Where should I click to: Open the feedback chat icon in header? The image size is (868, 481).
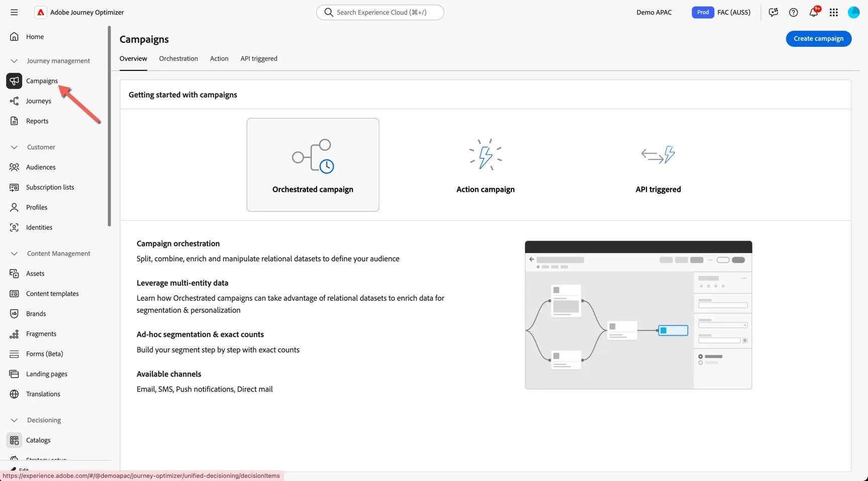[774, 13]
